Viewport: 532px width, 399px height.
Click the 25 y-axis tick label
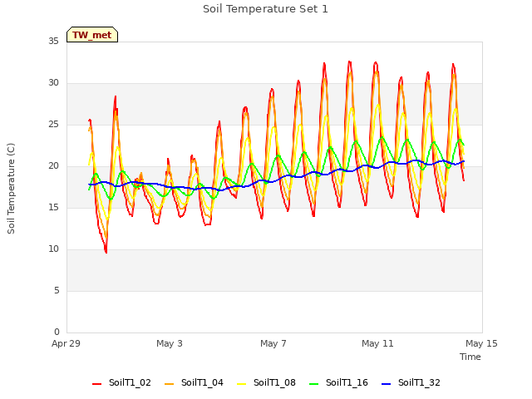[x=53, y=125]
